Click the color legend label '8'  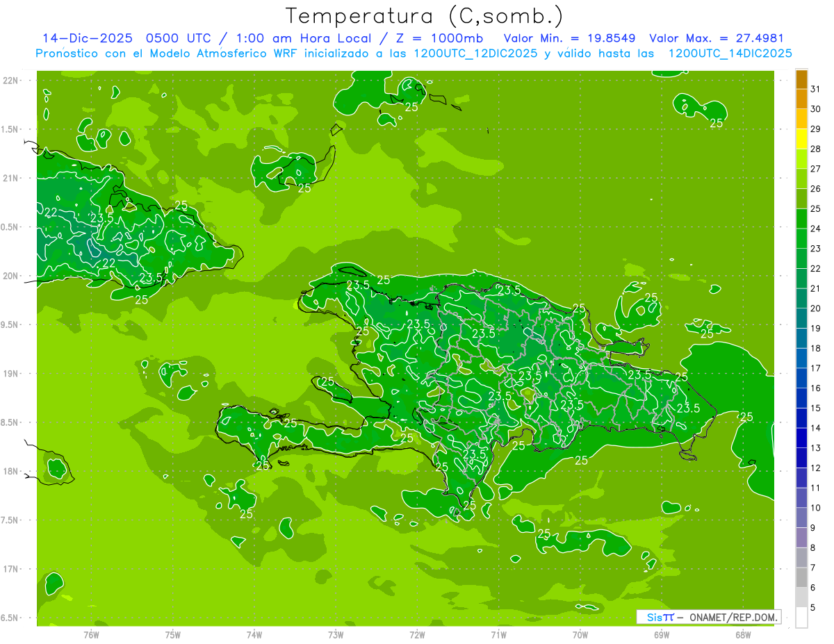(813, 548)
